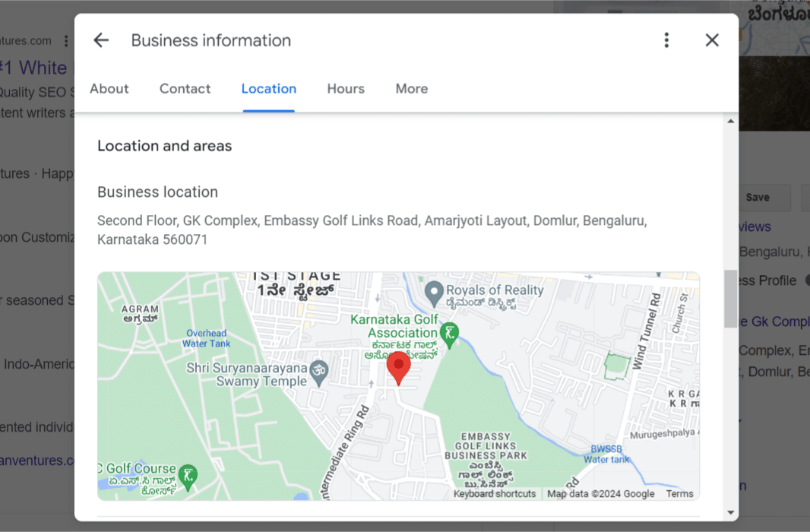
Task: Switch to the About tab
Action: (x=109, y=89)
